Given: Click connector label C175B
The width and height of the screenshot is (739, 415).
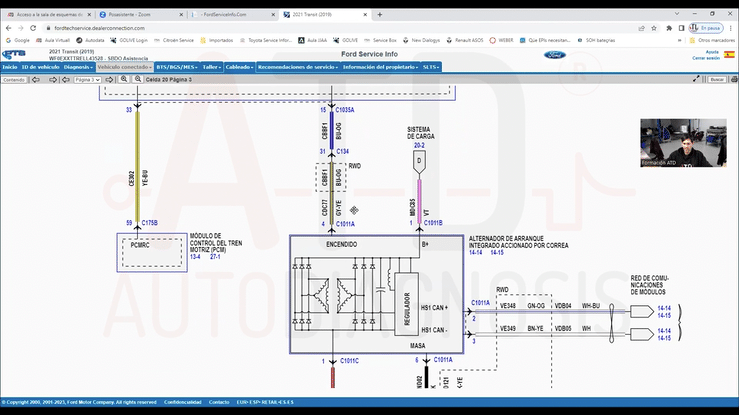Looking at the screenshot, I should [149, 223].
